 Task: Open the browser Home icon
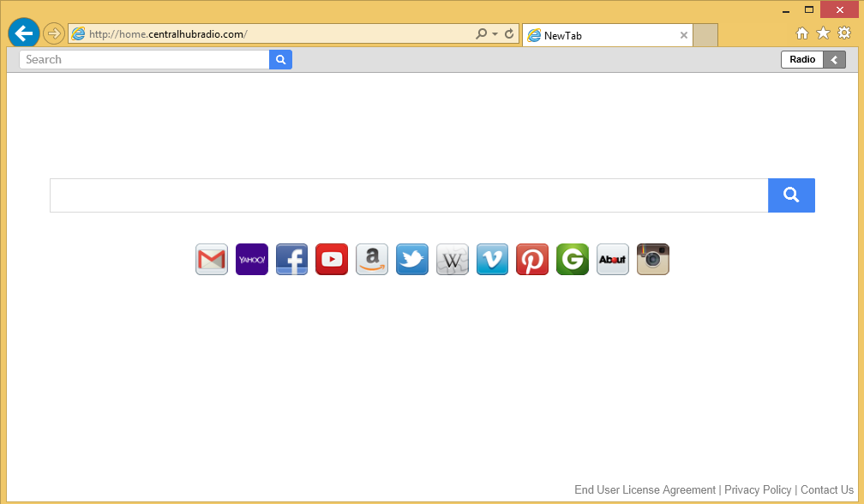802,33
